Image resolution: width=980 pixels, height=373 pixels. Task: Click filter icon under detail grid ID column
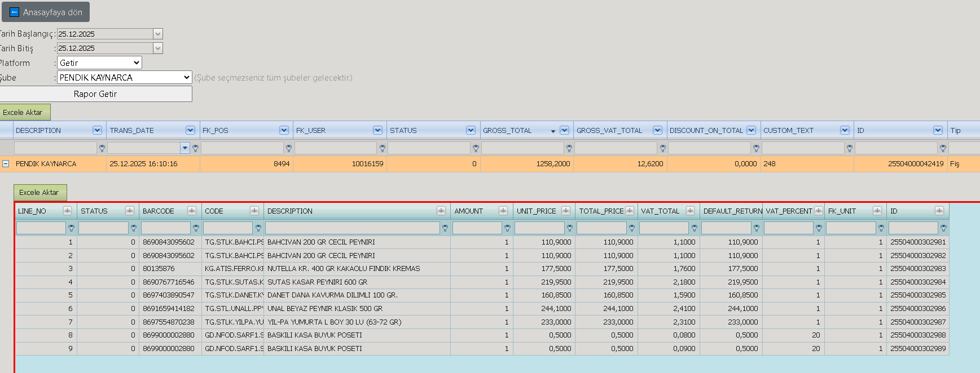pos(943,228)
